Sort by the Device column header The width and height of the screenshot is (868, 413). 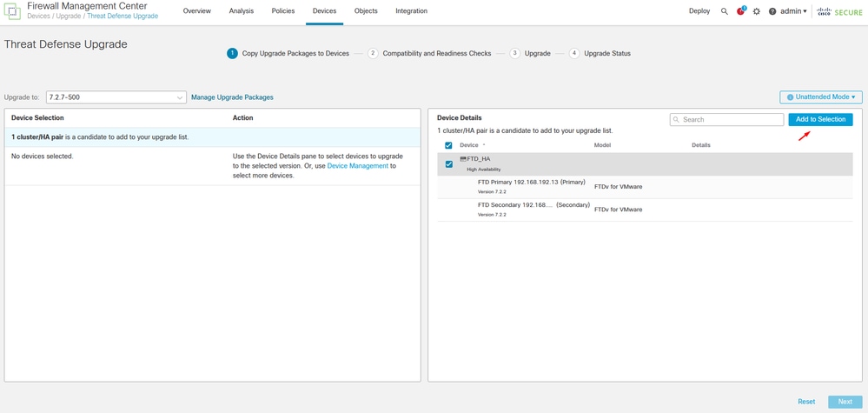[x=469, y=145]
